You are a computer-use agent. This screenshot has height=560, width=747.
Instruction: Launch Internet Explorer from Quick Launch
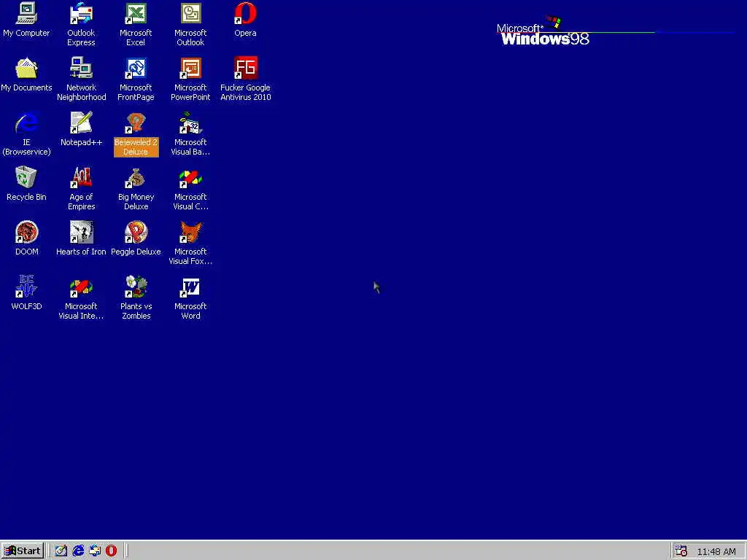point(78,551)
